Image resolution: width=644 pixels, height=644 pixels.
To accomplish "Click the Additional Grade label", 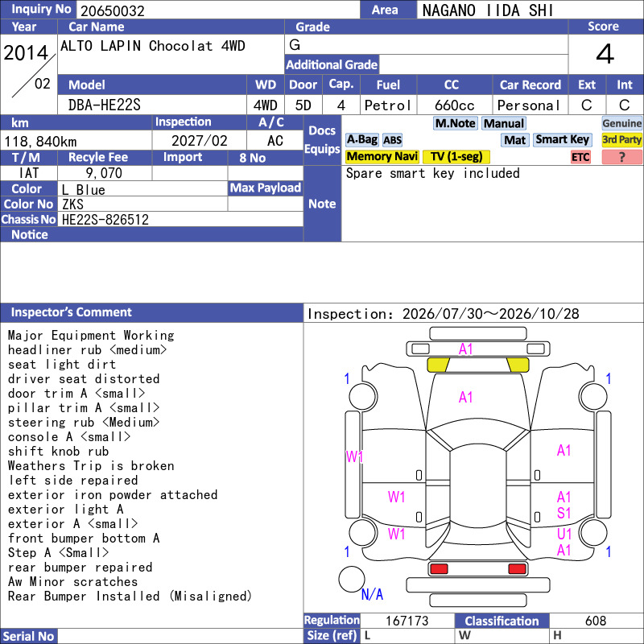I will click(332, 64).
